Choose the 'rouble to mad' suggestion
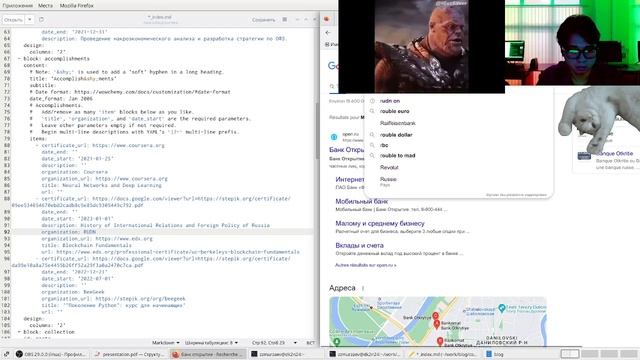The image size is (640, 360). 398,156
